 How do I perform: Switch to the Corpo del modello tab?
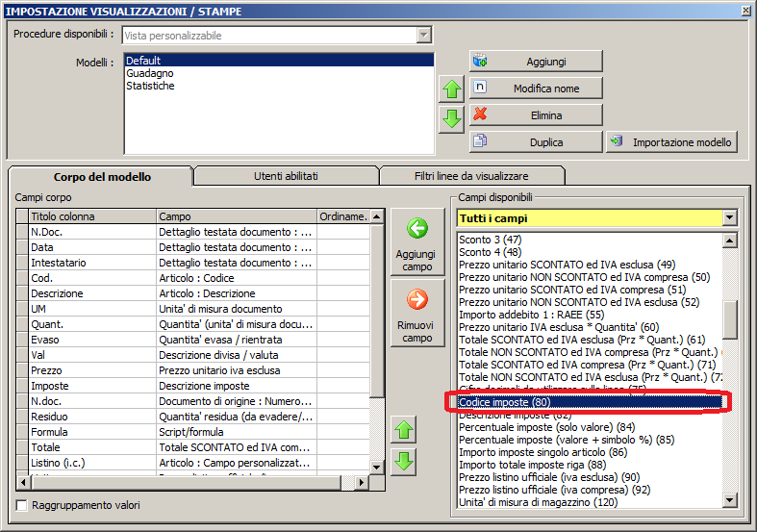point(102,177)
